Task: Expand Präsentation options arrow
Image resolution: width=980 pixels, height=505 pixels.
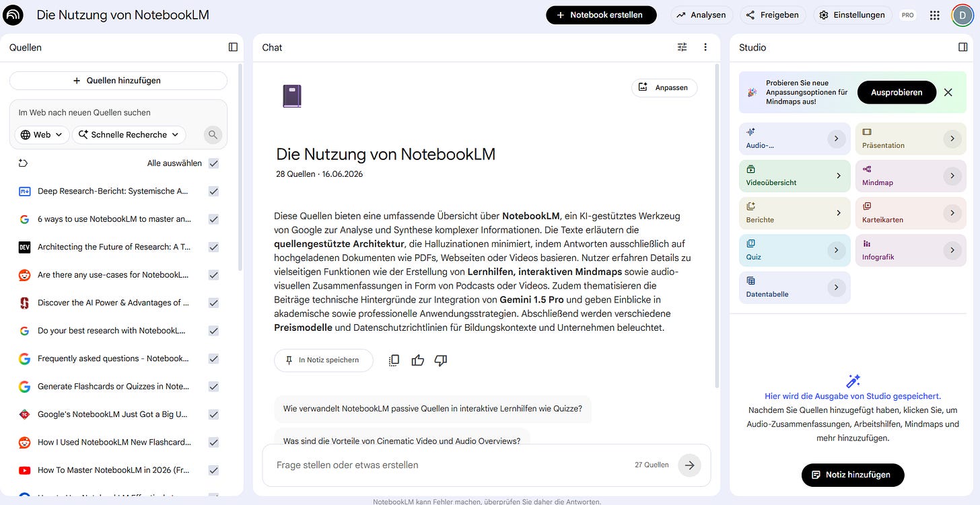Action: pos(952,139)
